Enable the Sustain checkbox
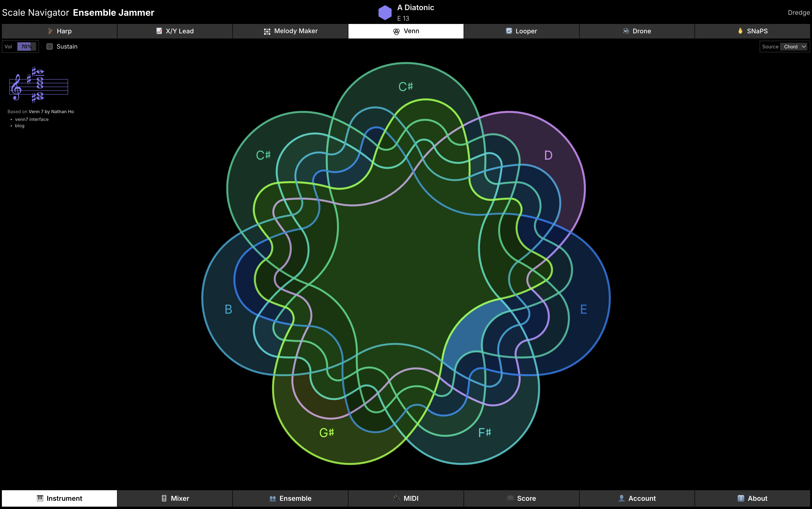 pos(50,46)
